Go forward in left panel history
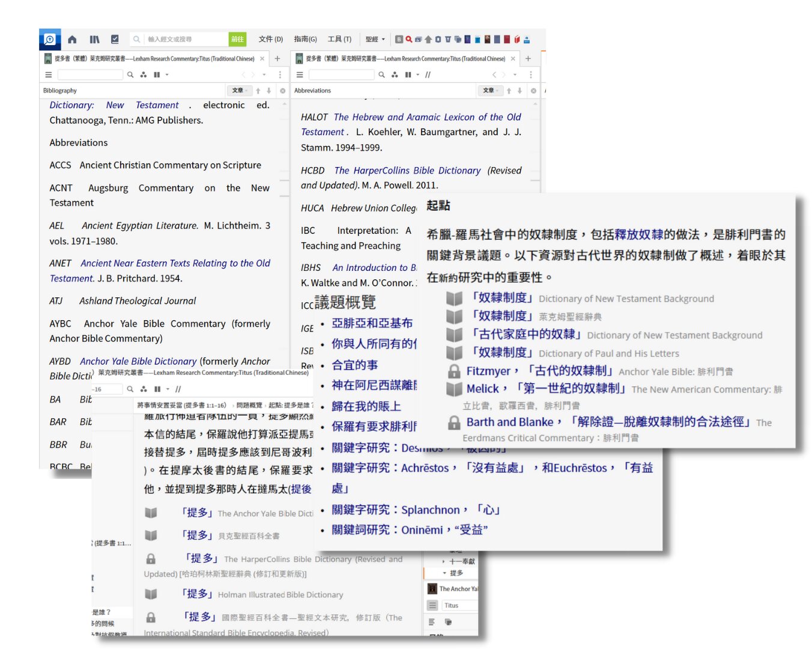Screen dimensions: 812x650 pyautogui.click(x=253, y=75)
